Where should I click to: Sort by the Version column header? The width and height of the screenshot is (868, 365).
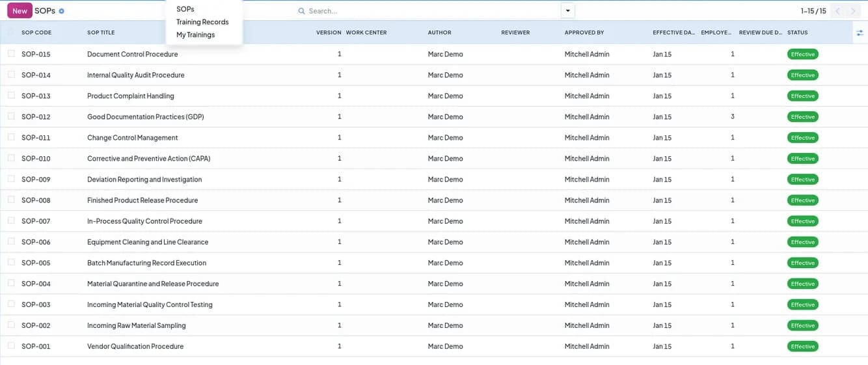pos(329,33)
